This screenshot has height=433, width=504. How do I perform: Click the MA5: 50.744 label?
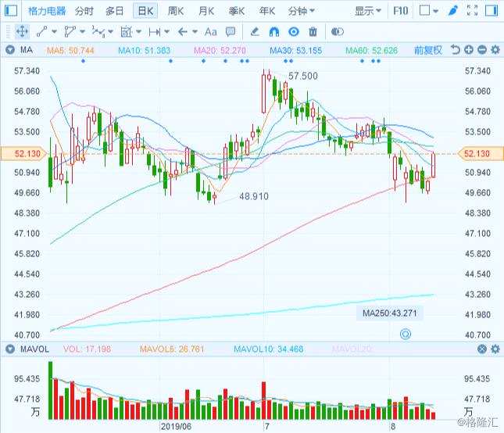click(x=70, y=51)
